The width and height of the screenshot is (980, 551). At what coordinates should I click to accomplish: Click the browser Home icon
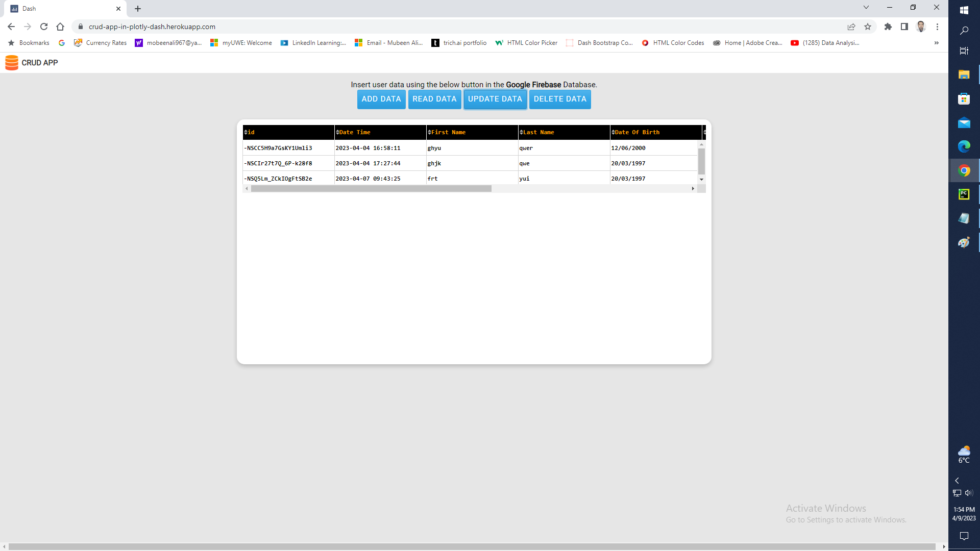click(60, 27)
